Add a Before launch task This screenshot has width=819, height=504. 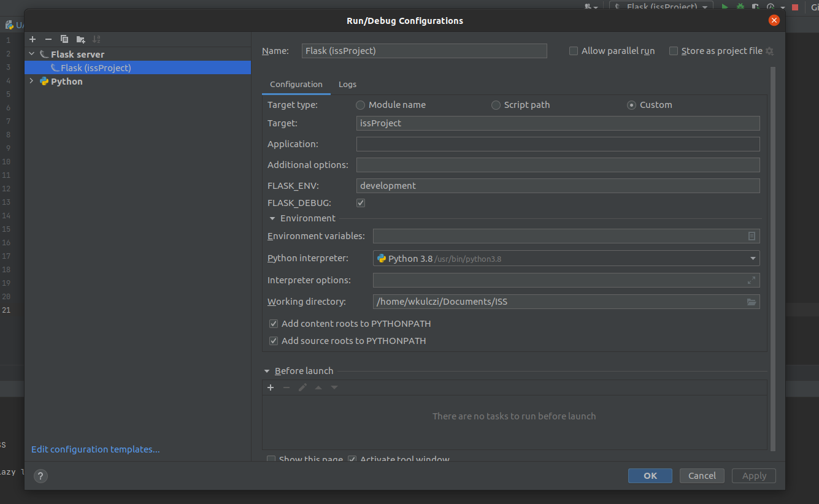pyautogui.click(x=271, y=388)
